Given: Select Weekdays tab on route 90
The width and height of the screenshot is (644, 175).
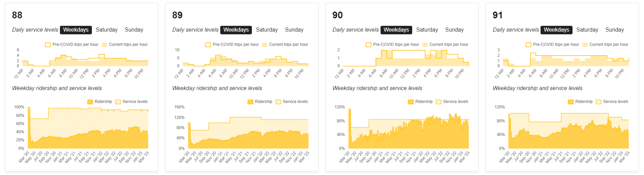Looking at the screenshot, I should coord(396,30).
